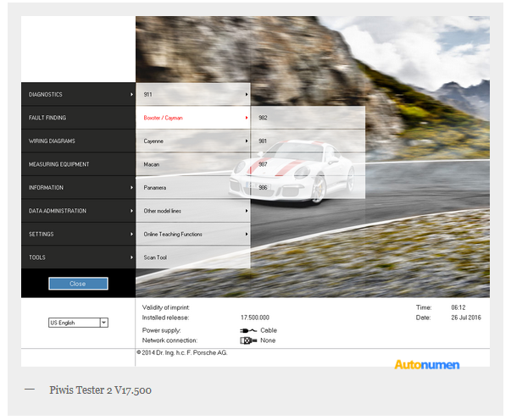Click the blue Close button
Image resolution: width=511 pixels, height=420 pixels.
click(78, 284)
